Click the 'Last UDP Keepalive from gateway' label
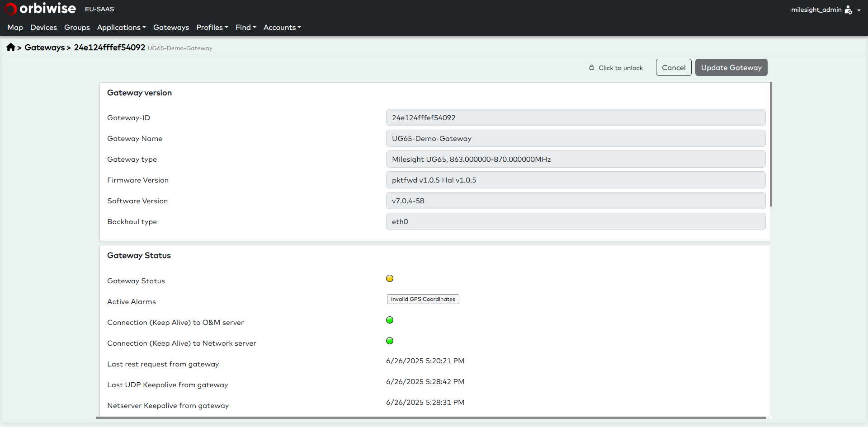868x427 pixels. pyautogui.click(x=167, y=385)
